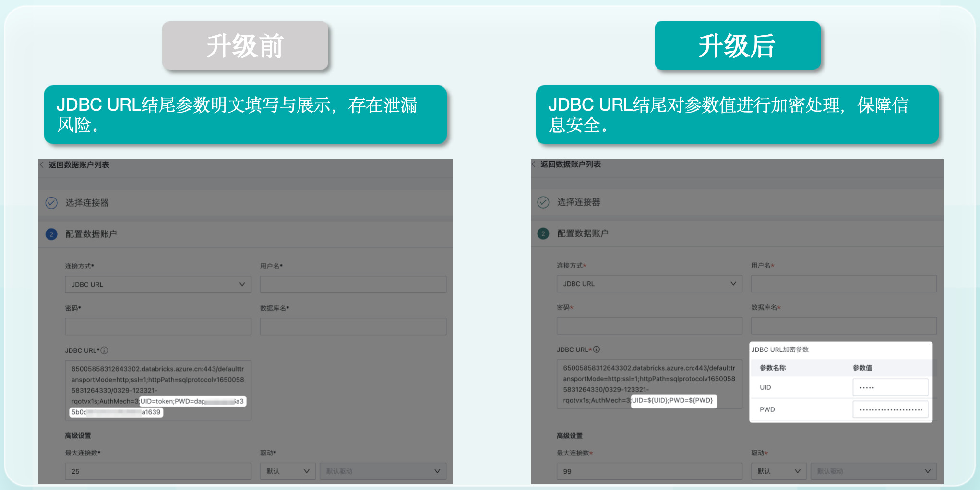Click back arrow in right panel header
980x490 pixels.
click(x=534, y=164)
